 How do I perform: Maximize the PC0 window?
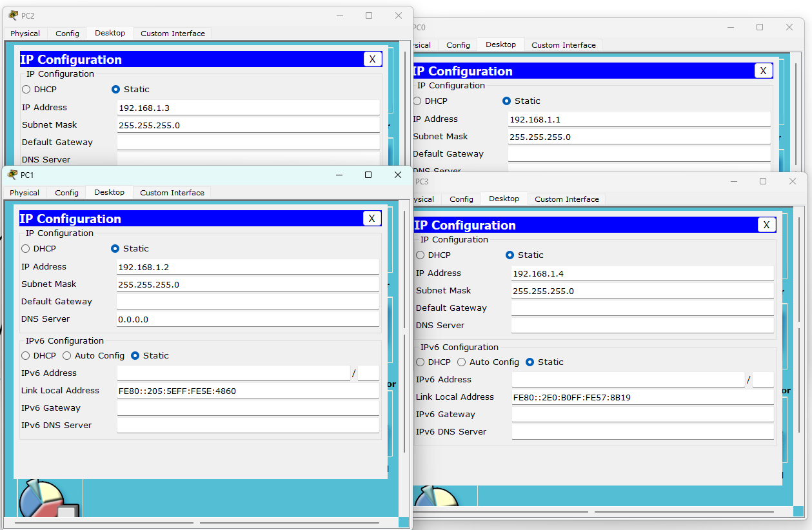click(760, 27)
